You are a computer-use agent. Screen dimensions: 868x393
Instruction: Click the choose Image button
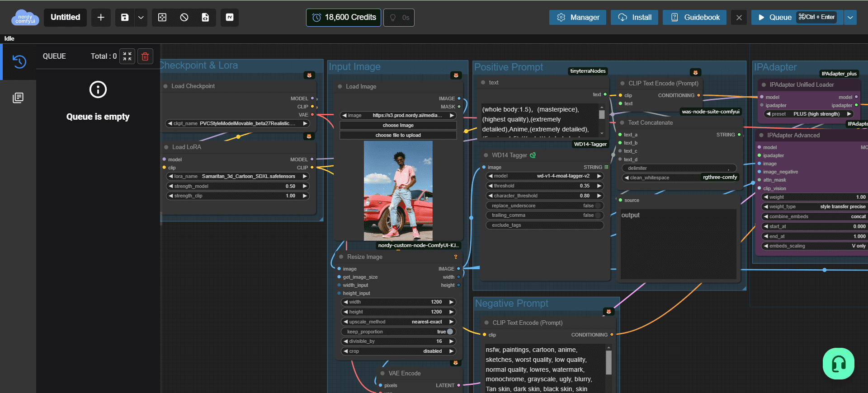tap(398, 125)
